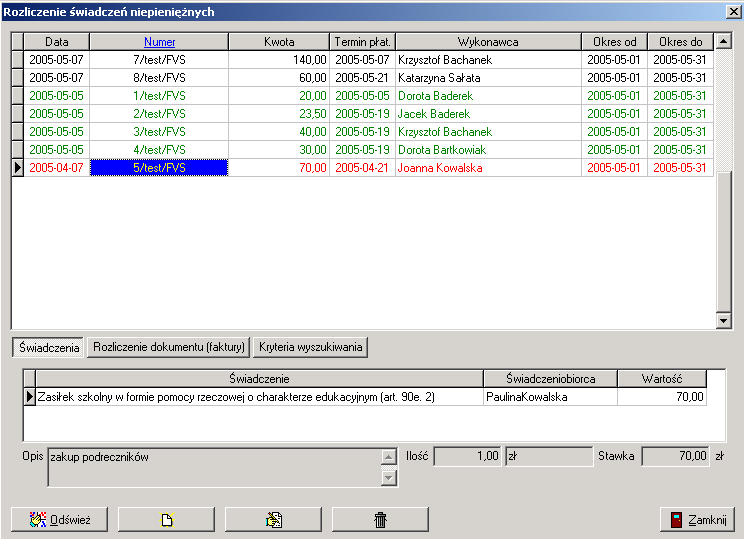This screenshot has width=744, height=539.
Task: Click the Wartość column header
Action: click(x=662, y=379)
